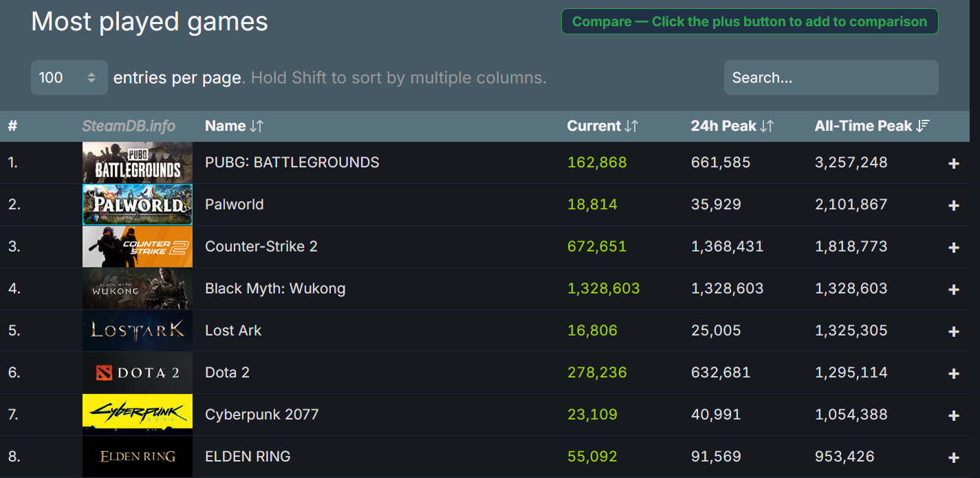Sort table by Name column
This screenshot has width=980, height=478.
[x=234, y=126]
